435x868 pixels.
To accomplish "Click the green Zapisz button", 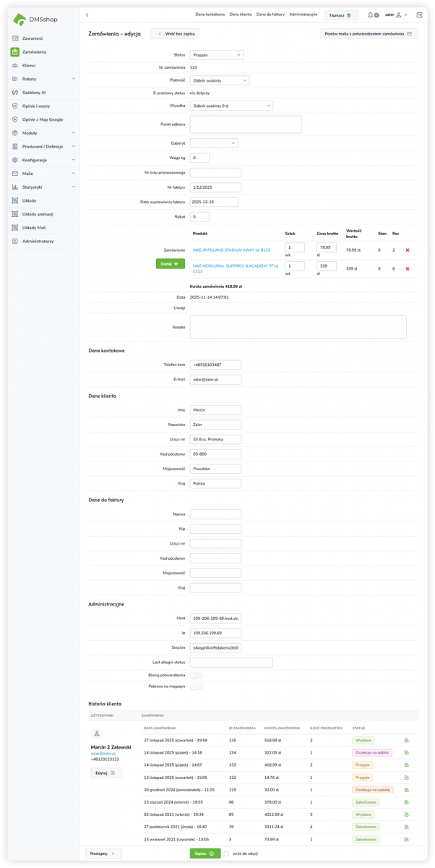I will point(204,854).
